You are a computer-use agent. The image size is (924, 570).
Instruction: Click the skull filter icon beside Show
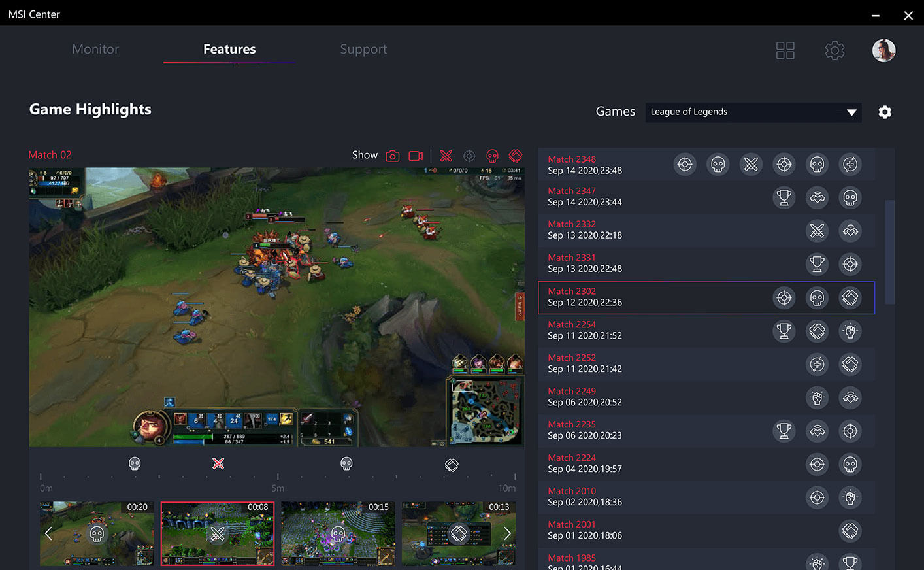[492, 156]
